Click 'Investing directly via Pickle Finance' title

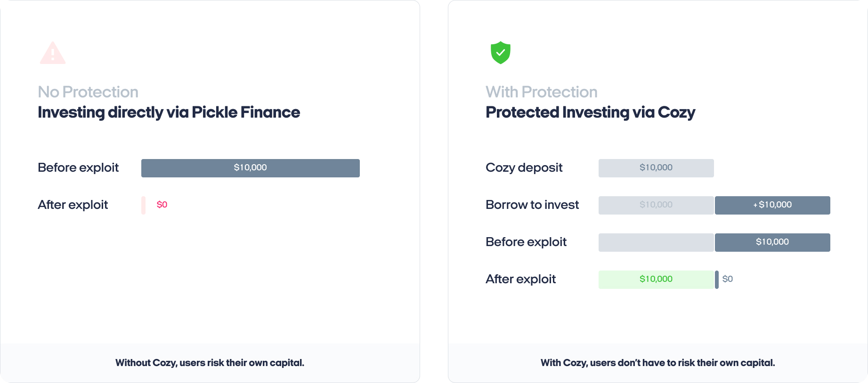(169, 112)
